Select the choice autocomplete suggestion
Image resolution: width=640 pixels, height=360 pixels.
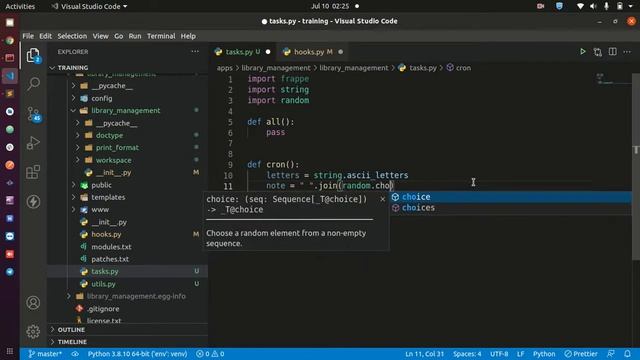510,197
